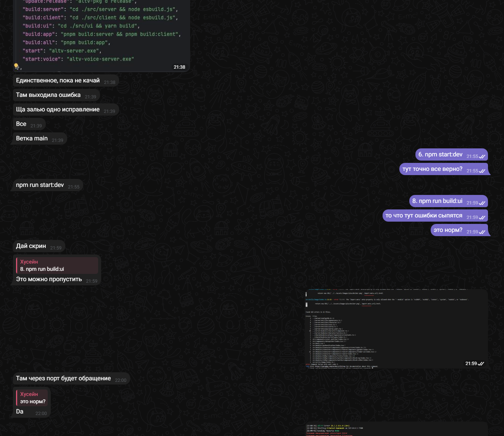Viewport: 504px width, 436px height.
Task: Click the code line "build:server" with esbuild.js
Action: [x=100, y=9]
